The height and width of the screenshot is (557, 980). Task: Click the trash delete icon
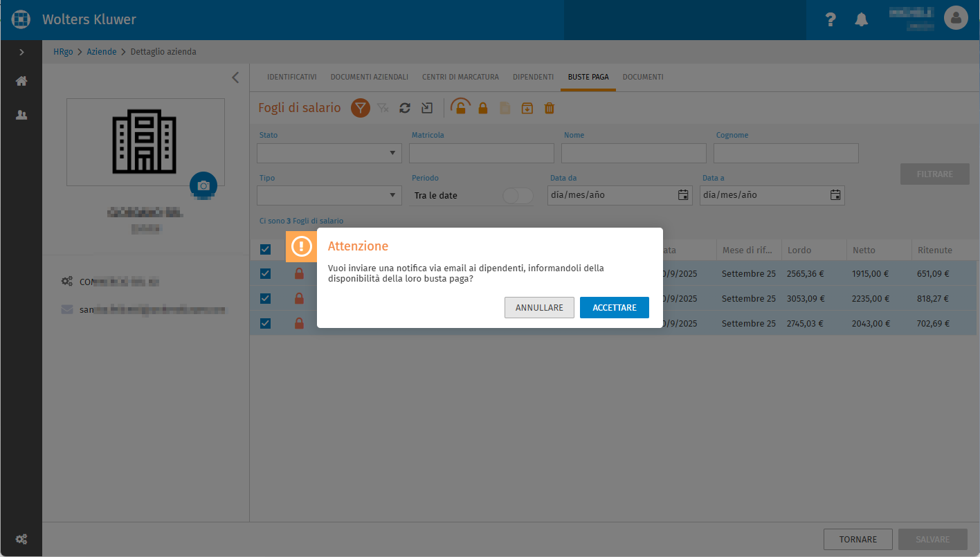(x=550, y=108)
